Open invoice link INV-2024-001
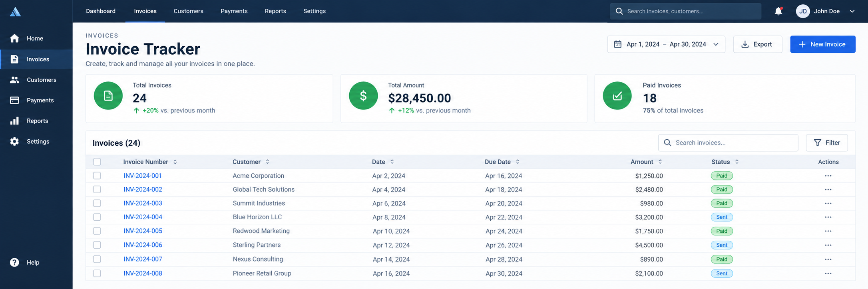Viewport: 868px width, 289px height. 143,176
